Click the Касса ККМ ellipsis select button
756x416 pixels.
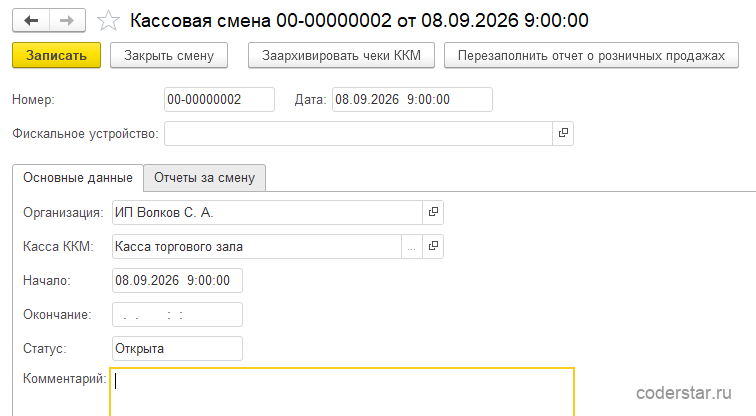(x=412, y=246)
